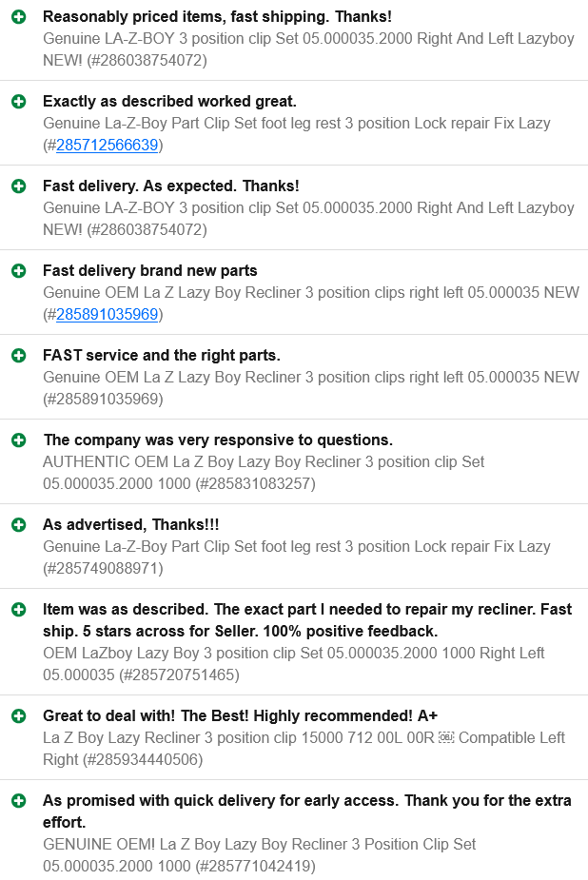The height and width of the screenshot is (880, 588).
Task: Click positive rating icon for "Fast delivery. As expected"
Action: (x=18, y=186)
